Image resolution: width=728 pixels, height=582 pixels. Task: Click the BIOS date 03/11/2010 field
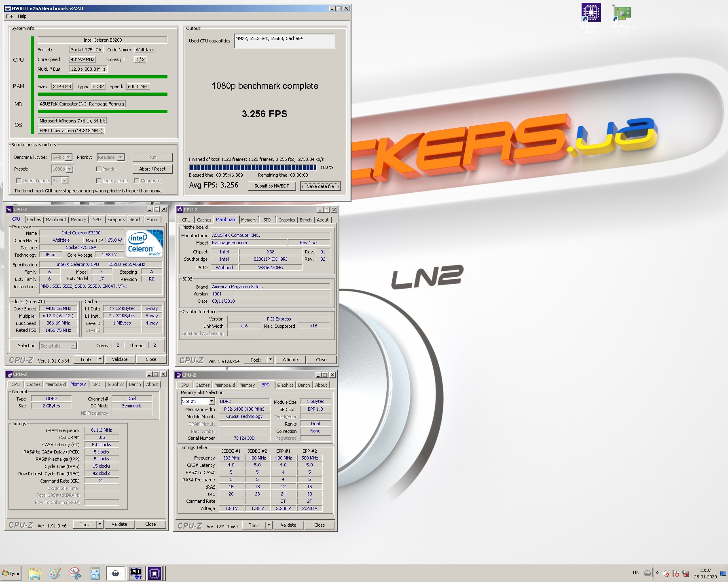point(270,301)
